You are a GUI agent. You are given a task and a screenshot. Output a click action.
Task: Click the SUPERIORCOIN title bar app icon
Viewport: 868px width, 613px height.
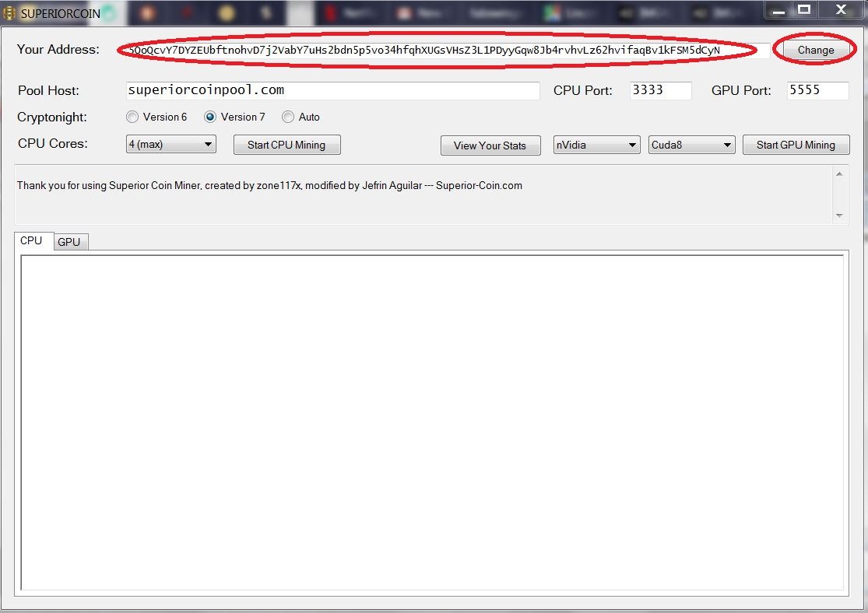[x=9, y=13]
